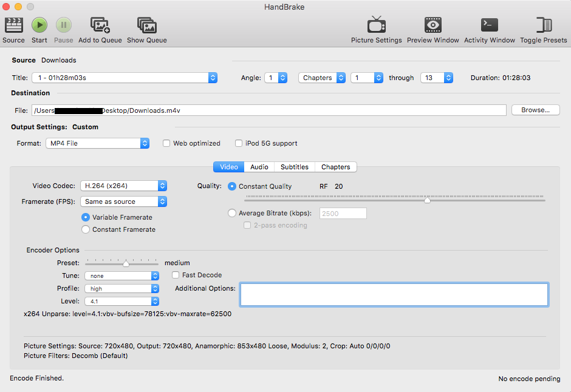The image size is (571, 392).
Task: Switch to the Subtitles tab
Action: click(295, 167)
